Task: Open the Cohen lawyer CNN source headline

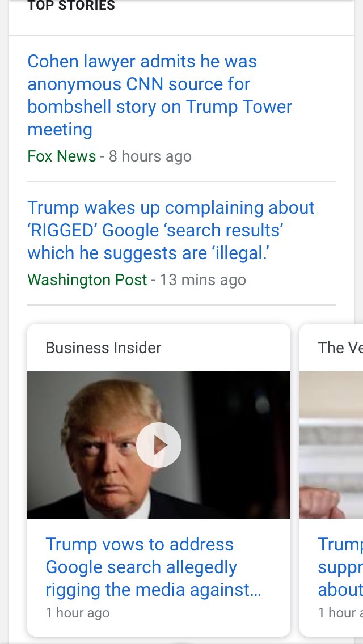Action: (x=159, y=95)
